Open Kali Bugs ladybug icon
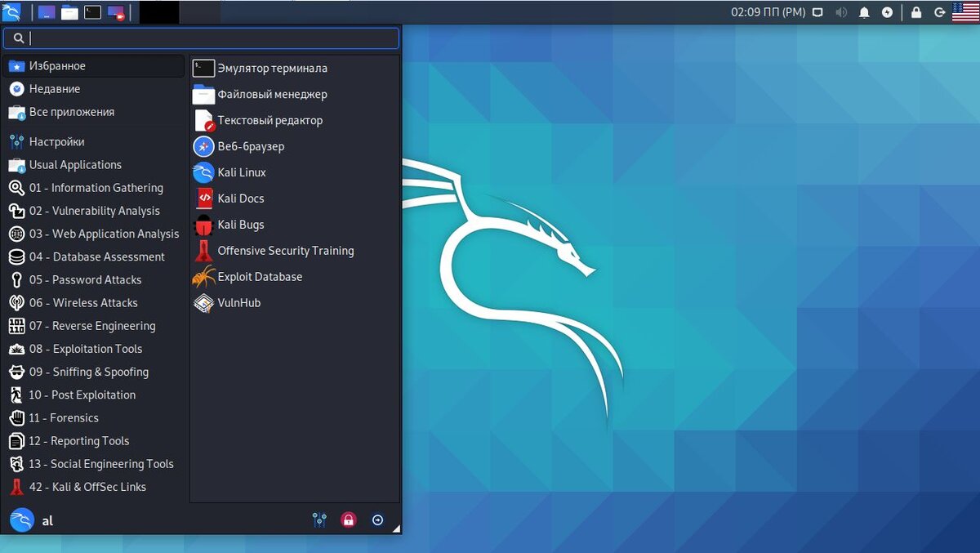 [x=203, y=225]
